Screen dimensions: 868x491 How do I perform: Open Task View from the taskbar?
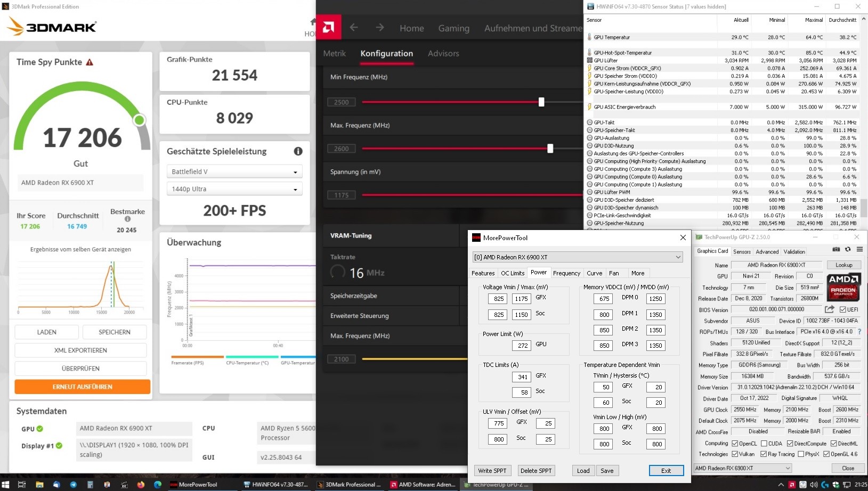click(22, 485)
